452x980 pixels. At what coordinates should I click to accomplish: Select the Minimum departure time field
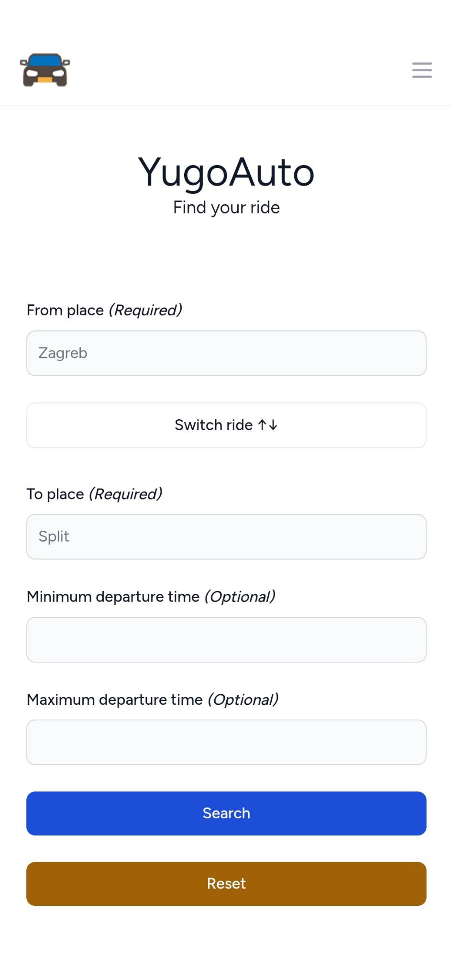(226, 640)
